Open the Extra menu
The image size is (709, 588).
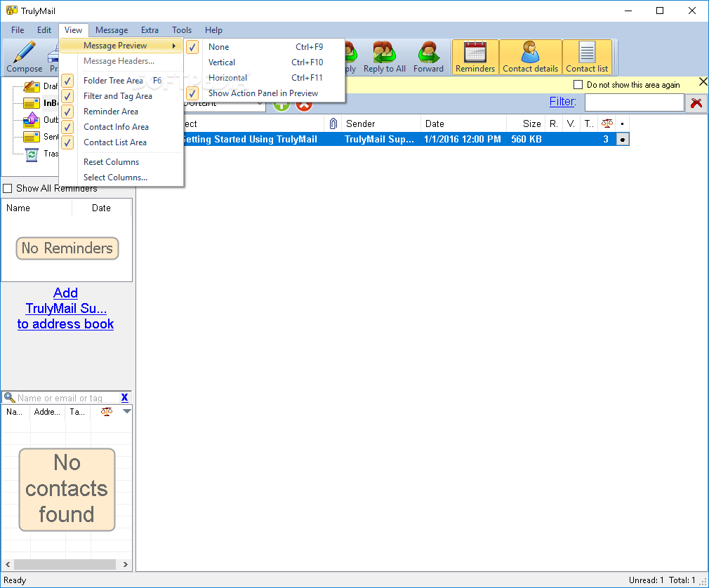point(150,30)
